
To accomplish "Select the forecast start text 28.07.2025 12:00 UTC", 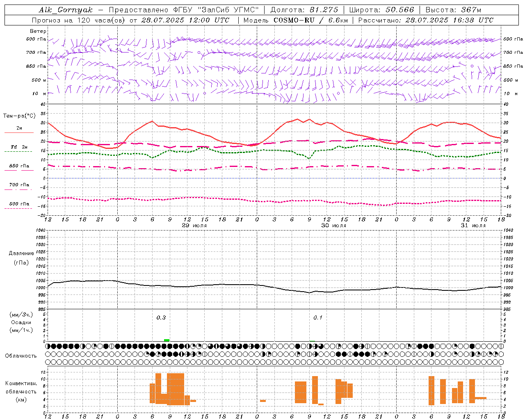I will (185, 20).
